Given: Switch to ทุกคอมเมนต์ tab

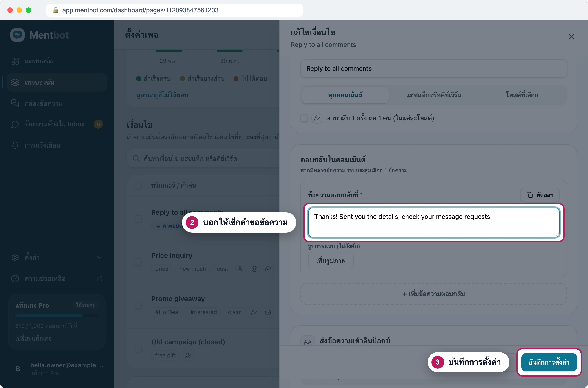Looking at the screenshot, I should (x=345, y=95).
